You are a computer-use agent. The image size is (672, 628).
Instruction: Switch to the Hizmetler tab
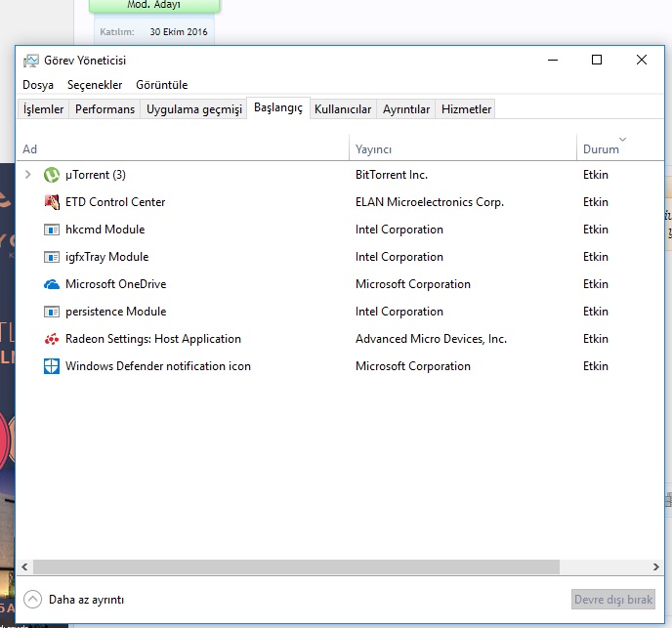(x=466, y=109)
